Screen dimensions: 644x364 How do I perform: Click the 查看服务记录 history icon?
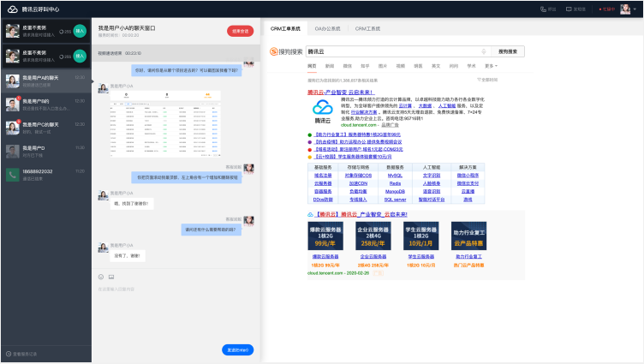coord(9,354)
